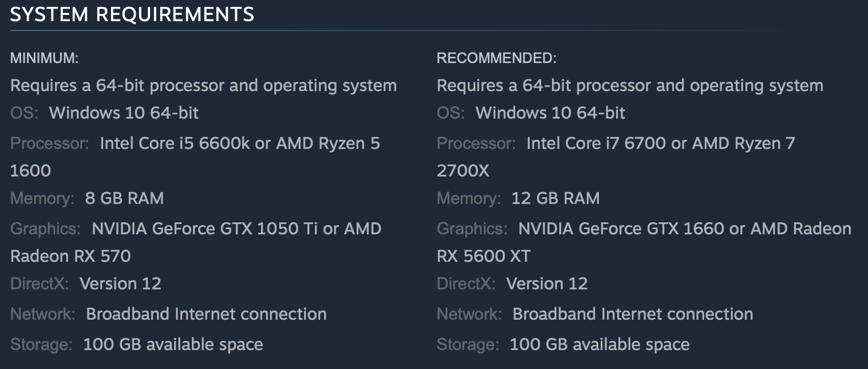Click the Radeon RX 570 text

(70, 256)
